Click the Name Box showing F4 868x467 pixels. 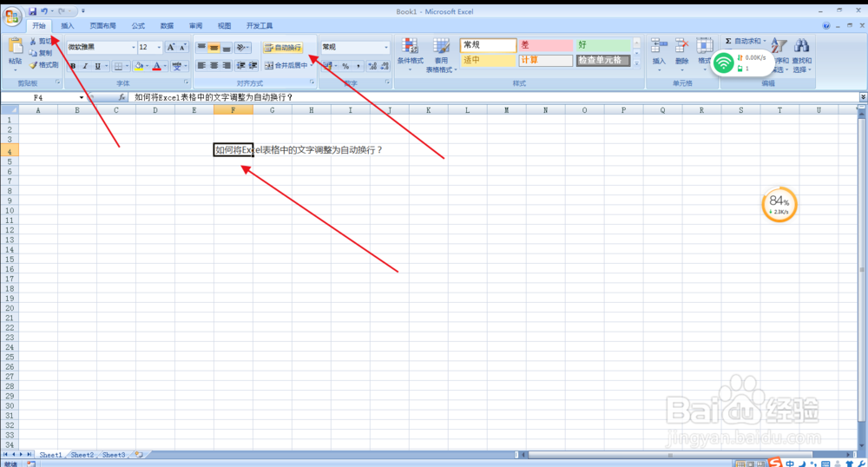[x=39, y=97]
